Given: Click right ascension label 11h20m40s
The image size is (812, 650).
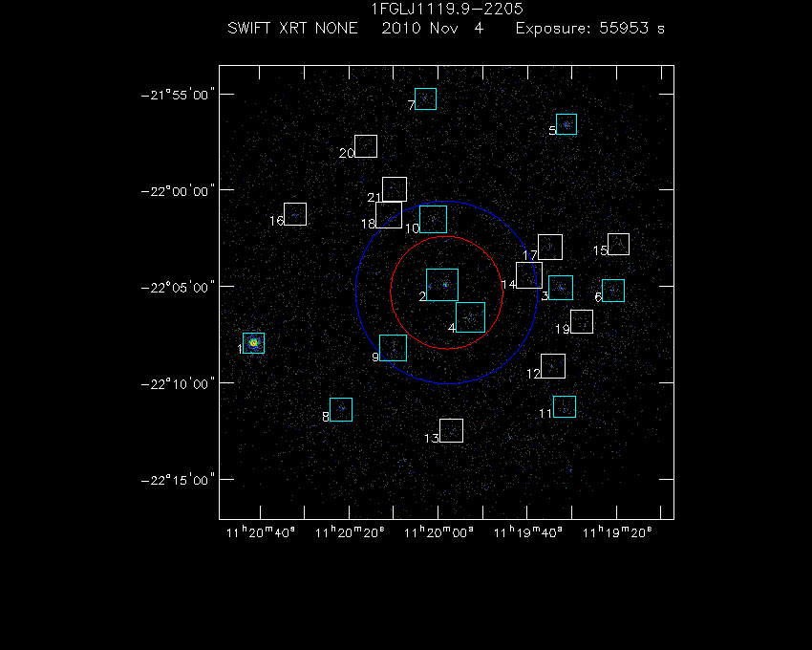Looking at the screenshot, I should 261,532.
